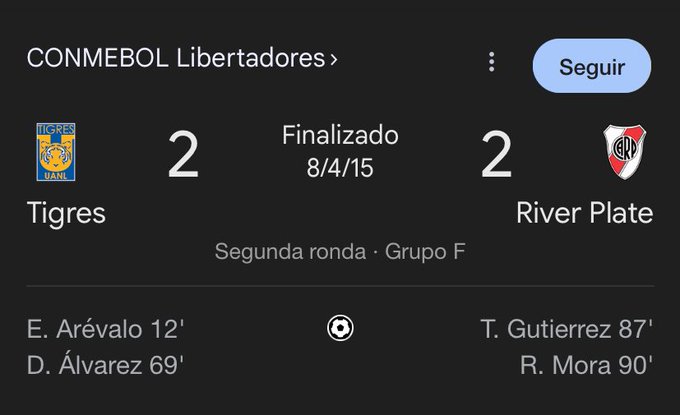This screenshot has height=415, width=680.
Task: Select scorer R. Mora 90'
Action: coord(586,365)
